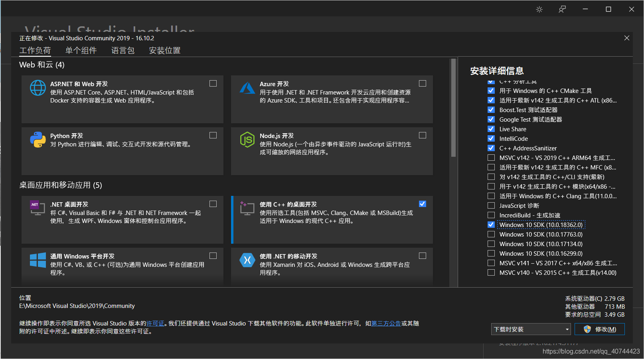Click the Web 和云 (4) section heading
644x359 pixels.
coord(42,65)
